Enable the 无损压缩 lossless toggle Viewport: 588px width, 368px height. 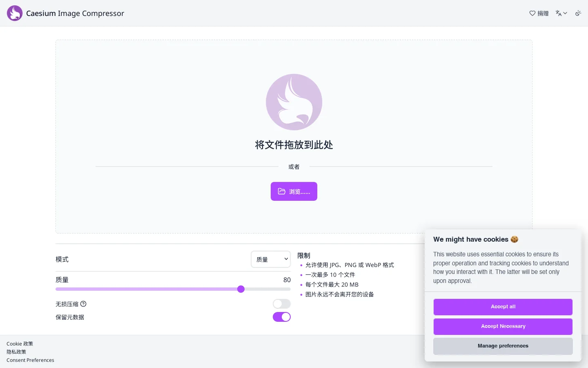pos(282,304)
